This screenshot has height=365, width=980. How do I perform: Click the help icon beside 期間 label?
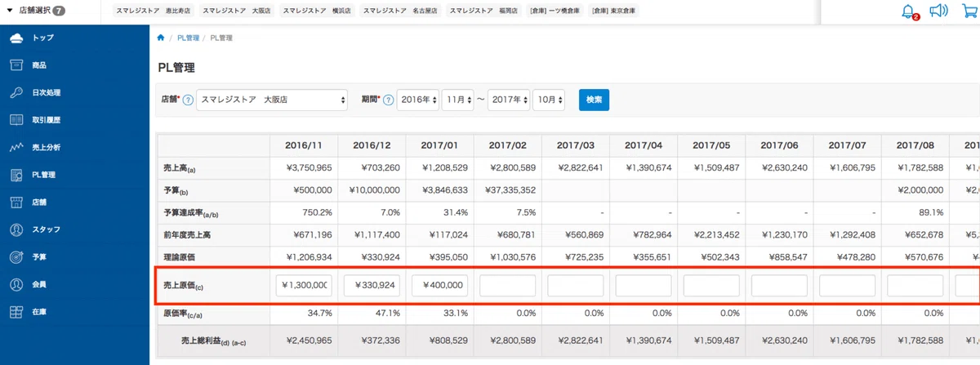coord(388,100)
